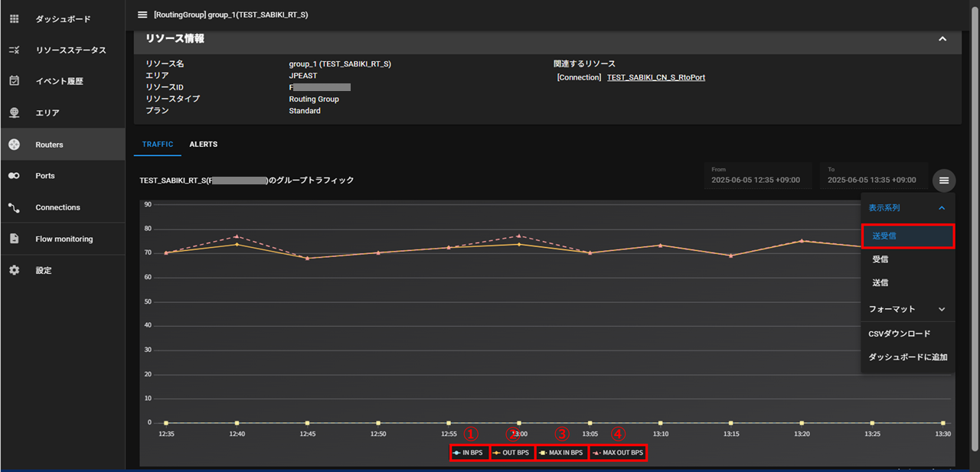The height and width of the screenshot is (472, 980).
Task: Toggle IN BPS series in legend
Action: pos(469,453)
